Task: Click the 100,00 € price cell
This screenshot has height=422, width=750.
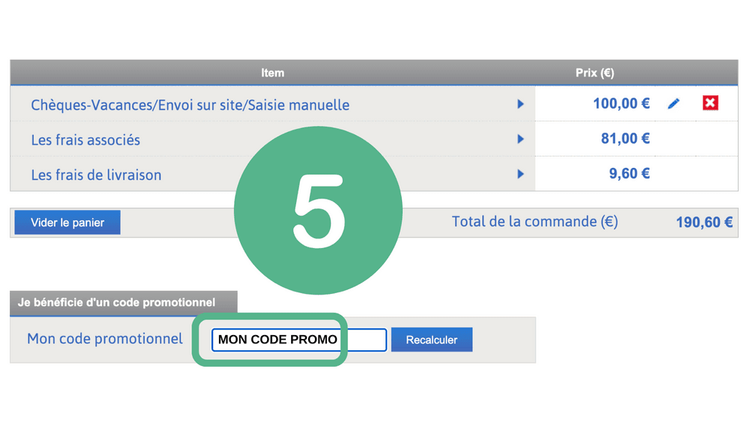Action: click(621, 104)
